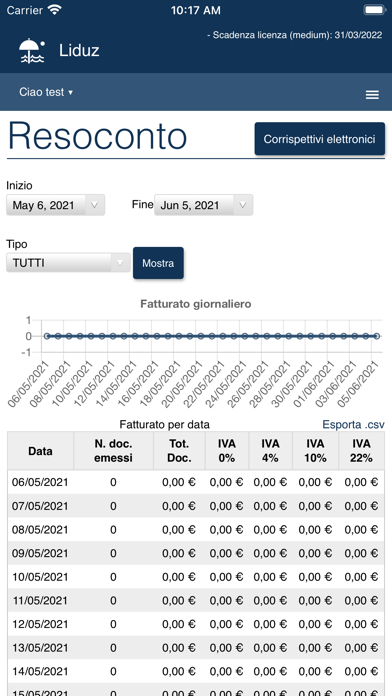Tap the Wi-Fi status icon

tap(55, 10)
